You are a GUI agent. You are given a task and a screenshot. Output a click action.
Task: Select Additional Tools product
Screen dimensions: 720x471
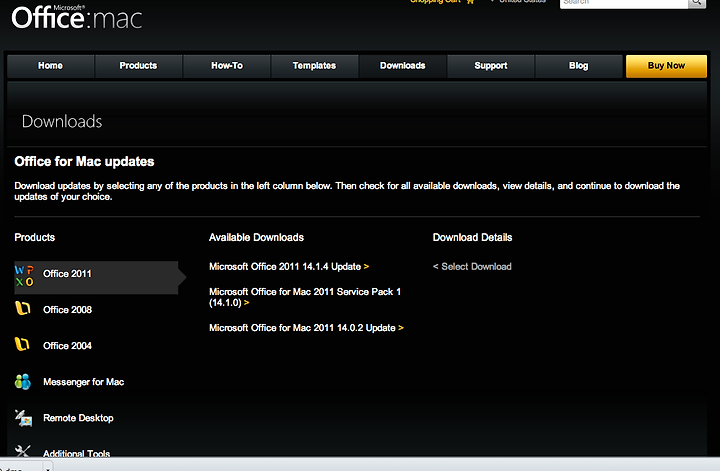(77, 454)
